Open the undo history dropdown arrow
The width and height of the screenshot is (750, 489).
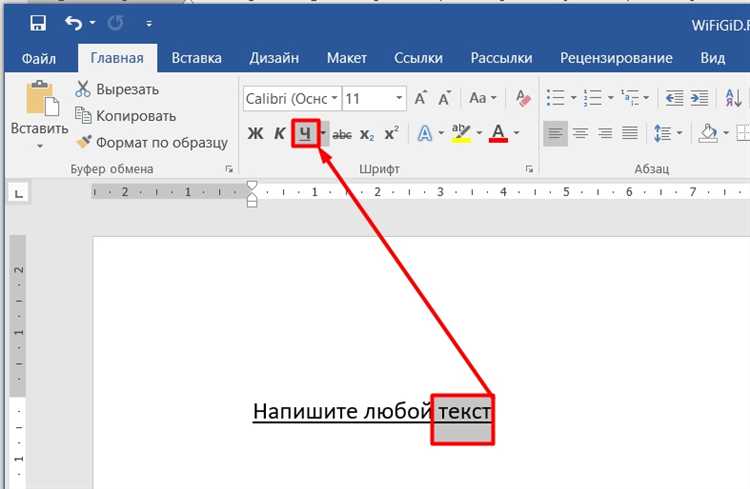[x=92, y=23]
